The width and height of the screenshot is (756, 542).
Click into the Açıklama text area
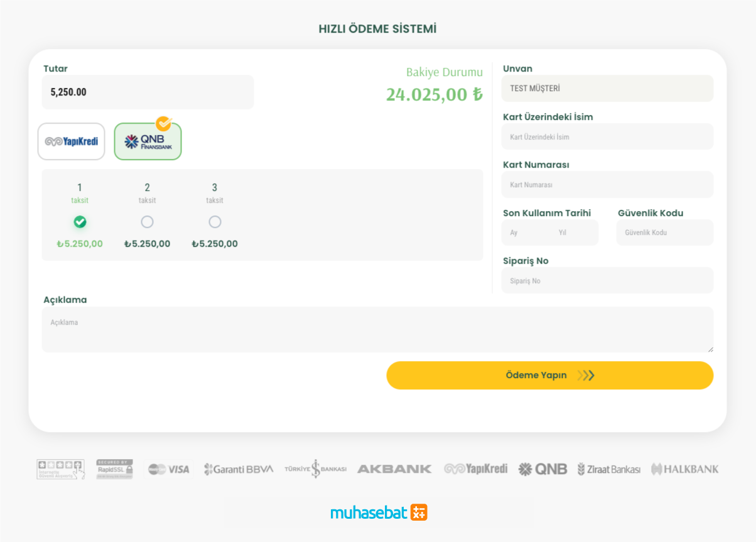click(x=377, y=329)
